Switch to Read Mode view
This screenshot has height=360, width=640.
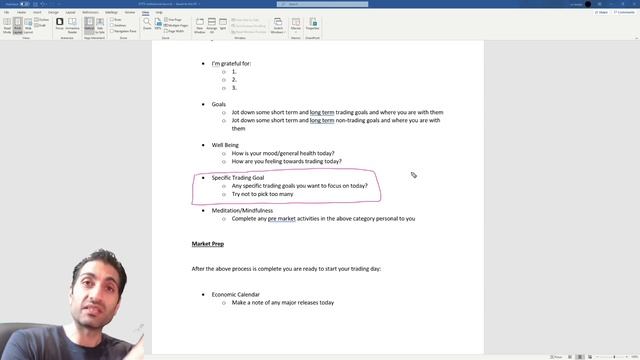[x=7, y=26]
